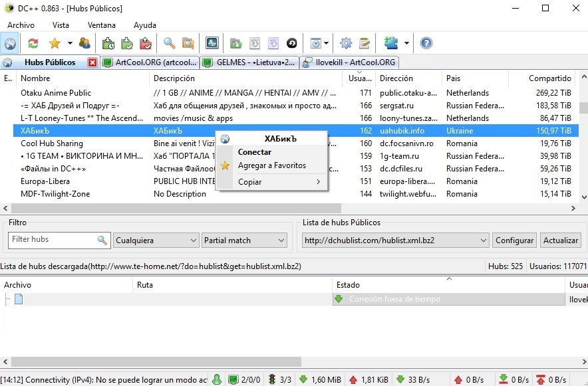Expand the arrow next to the star icon
The image size is (588, 386).
click(70, 43)
